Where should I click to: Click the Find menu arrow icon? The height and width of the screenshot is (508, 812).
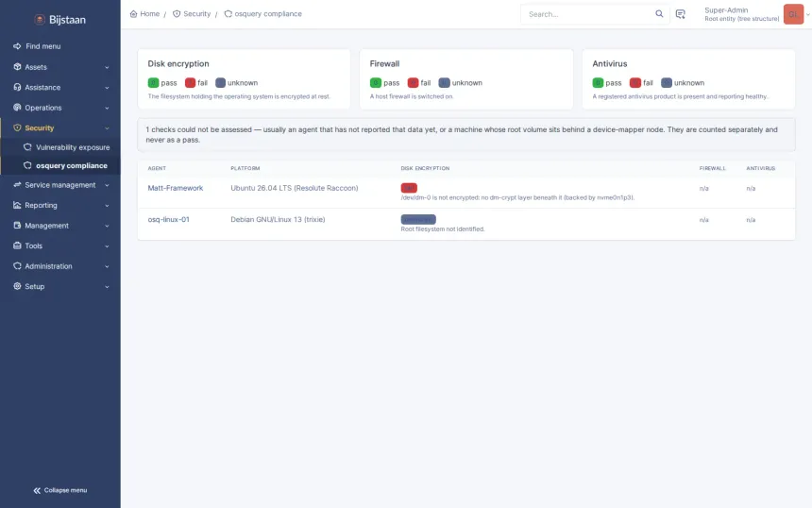[x=17, y=46]
